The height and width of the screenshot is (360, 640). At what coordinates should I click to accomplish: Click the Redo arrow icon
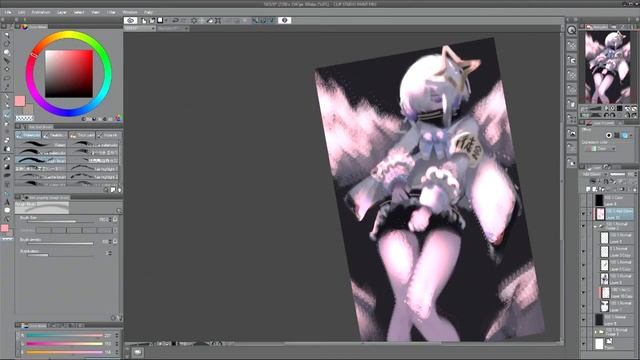[x=184, y=20]
